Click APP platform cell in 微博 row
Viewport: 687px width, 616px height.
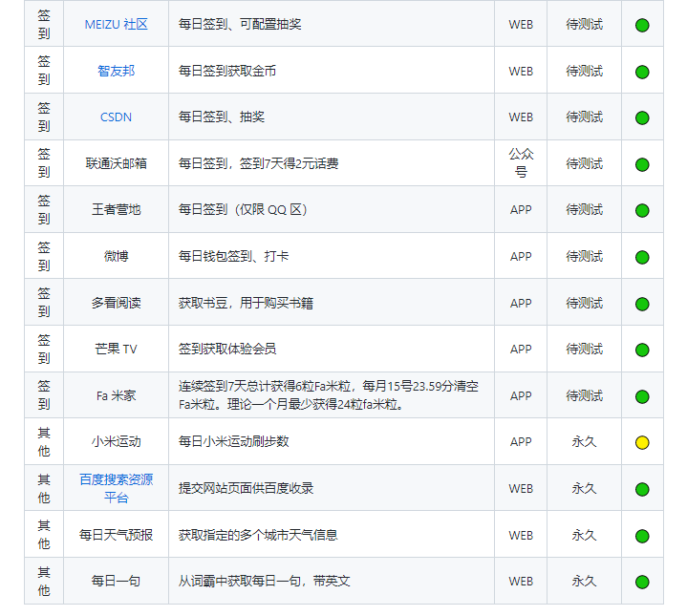tap(521, 256)
